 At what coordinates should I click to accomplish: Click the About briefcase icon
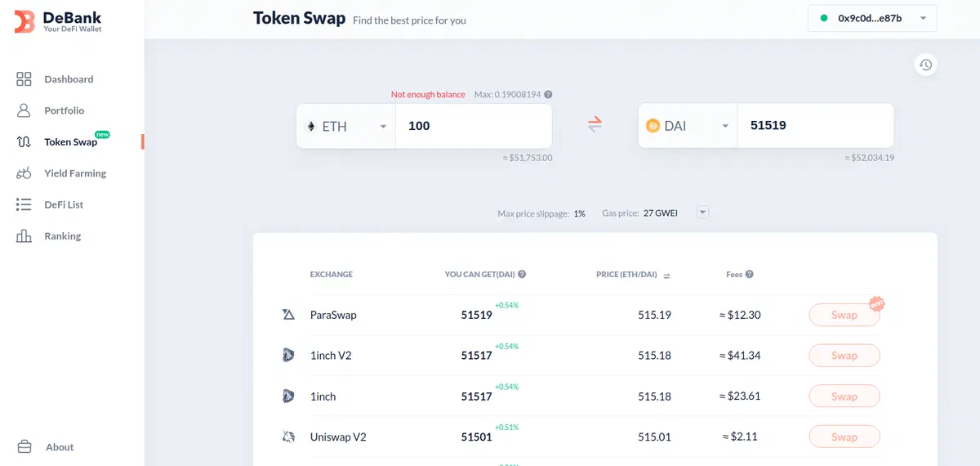[24, 447]
